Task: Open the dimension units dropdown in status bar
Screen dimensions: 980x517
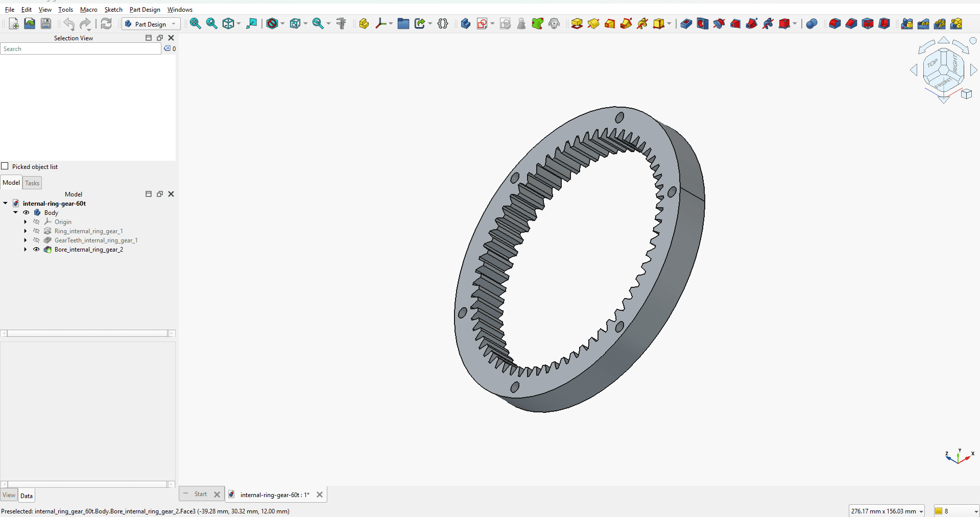Action: (x=887, y=511)
